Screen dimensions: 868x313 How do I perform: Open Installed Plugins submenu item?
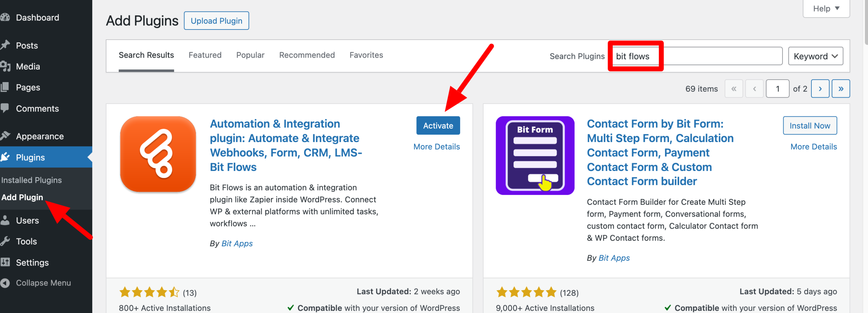32,180
